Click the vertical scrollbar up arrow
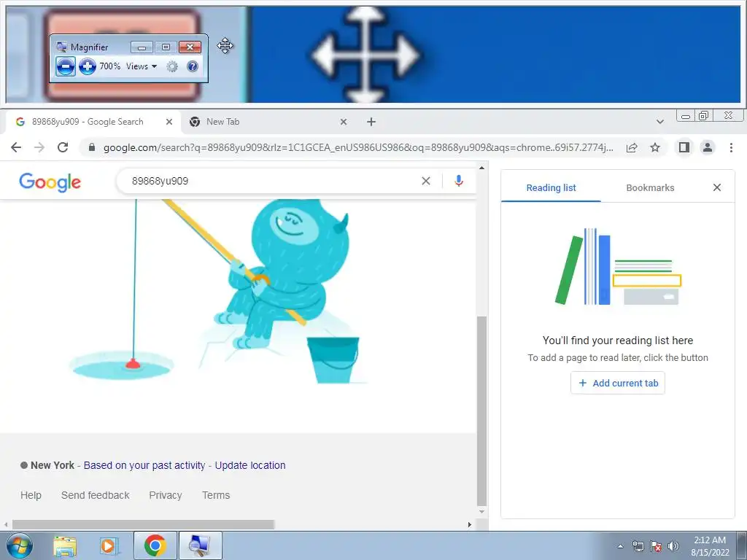 pyautogui.click(x=481, y=168)
